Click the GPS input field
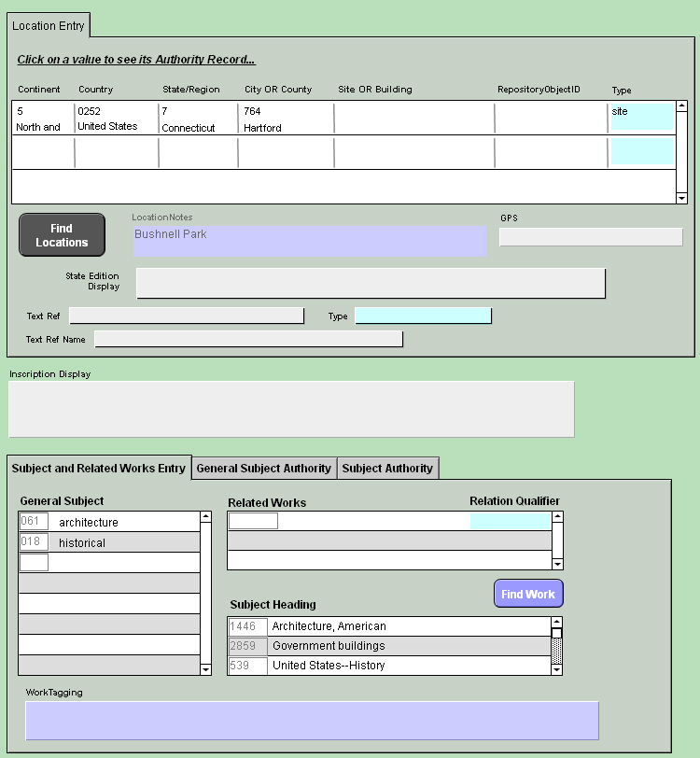 (590, 237)
